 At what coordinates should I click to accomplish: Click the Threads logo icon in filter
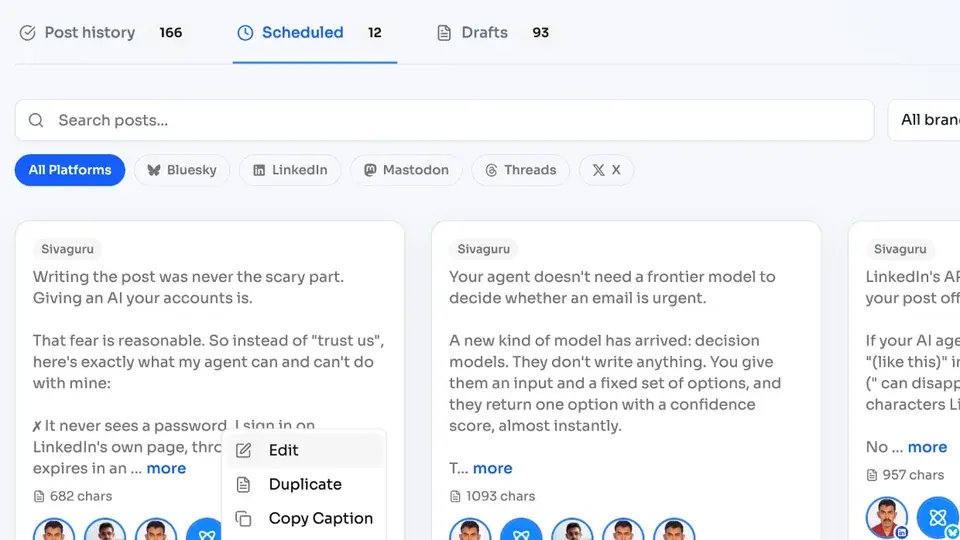pos(491,170)
